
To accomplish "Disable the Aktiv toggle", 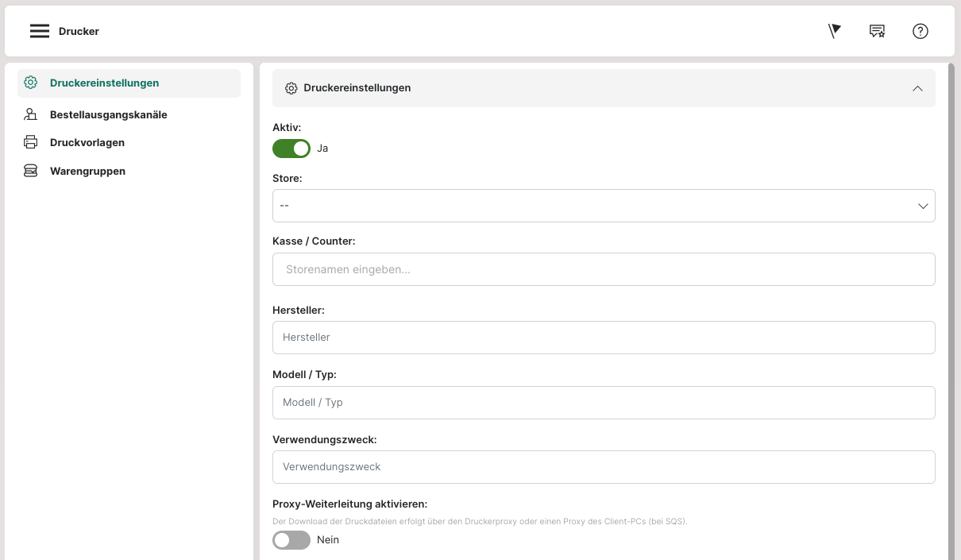I will pyautogui.click(x=291, y=149).
